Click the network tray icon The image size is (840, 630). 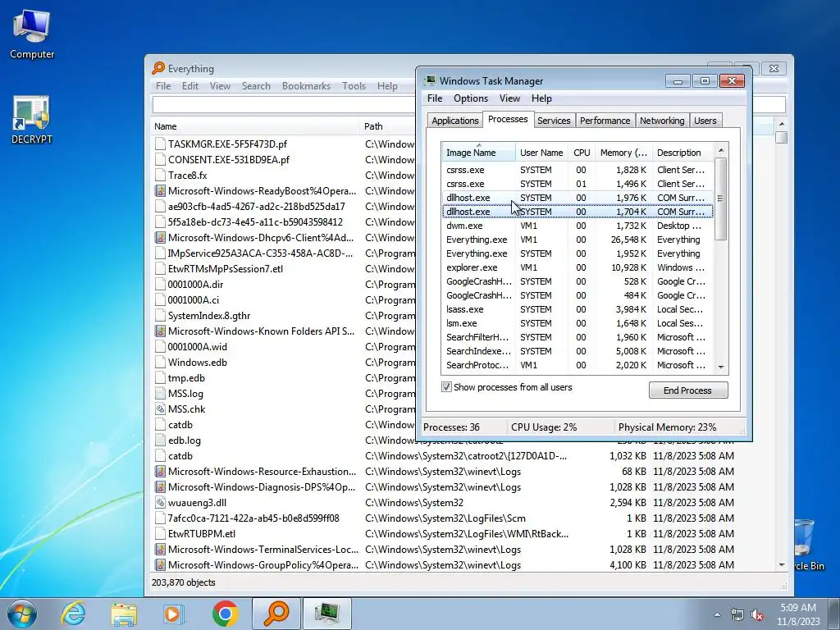(737, 614)
